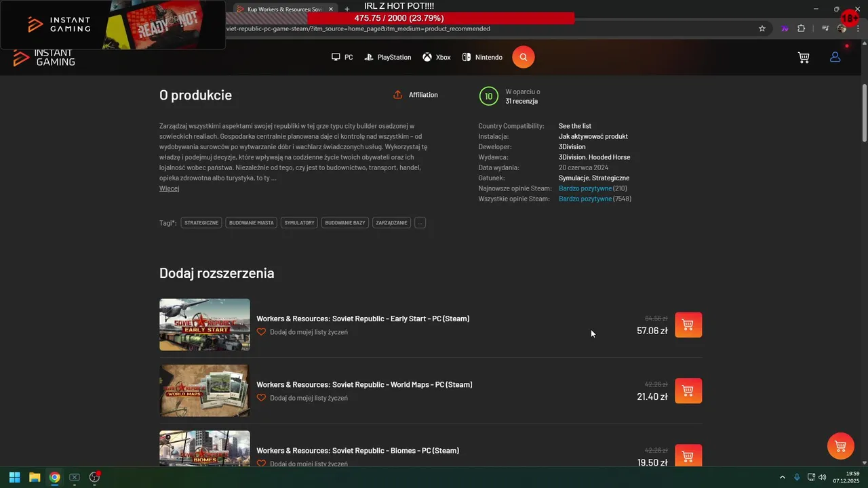Screen dimensions: 868x488
Task: Select the PC platform menu
Action: tap(342, 58)
